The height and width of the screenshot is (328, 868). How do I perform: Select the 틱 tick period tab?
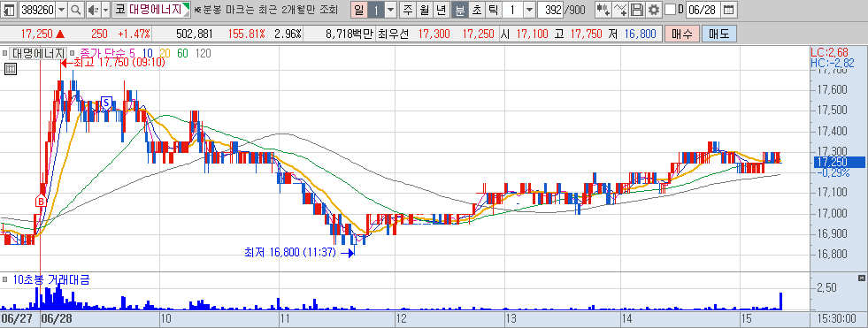click(x=494, y=10)
